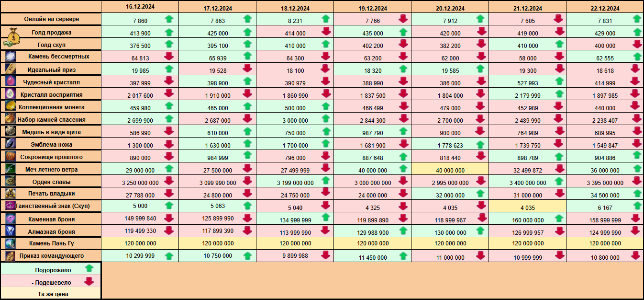Click the Чудесный кристалл item icon
644x300 pixels.
click(x=11, y=81)
